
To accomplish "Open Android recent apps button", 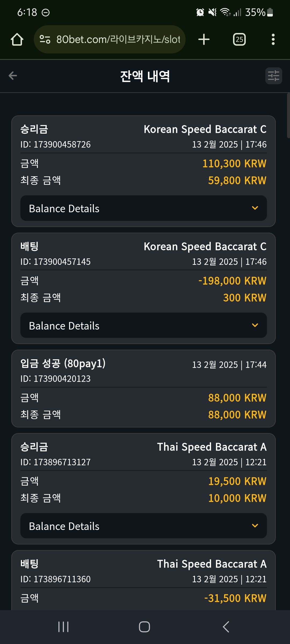I will click(63, 627).
